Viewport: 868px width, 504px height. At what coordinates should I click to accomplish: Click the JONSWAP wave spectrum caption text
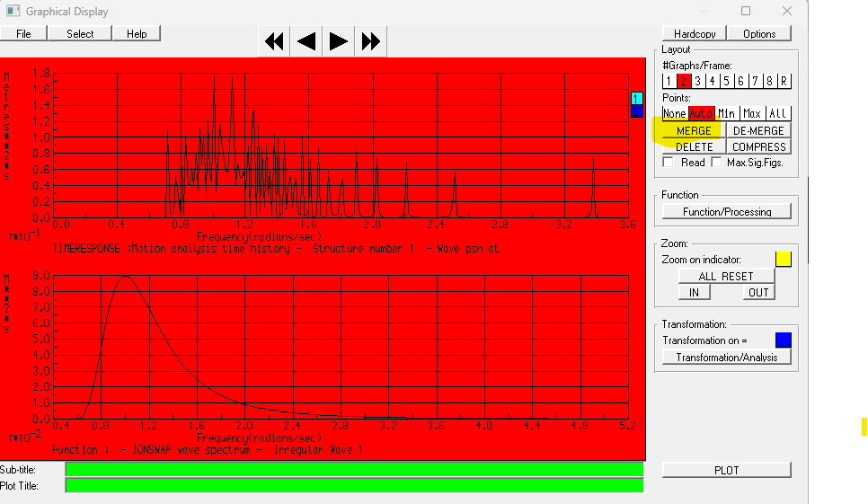point(207,450)
